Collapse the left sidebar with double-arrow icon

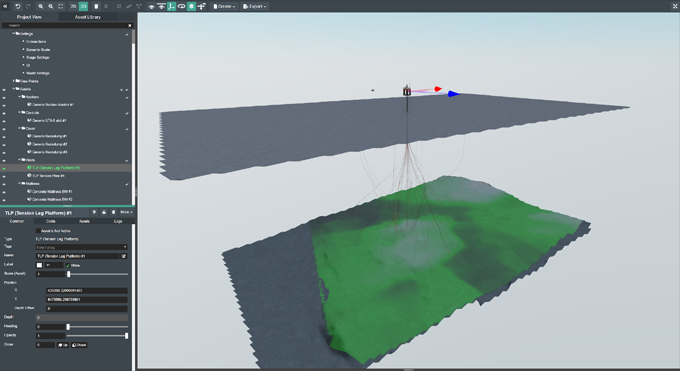pos(5,6)
